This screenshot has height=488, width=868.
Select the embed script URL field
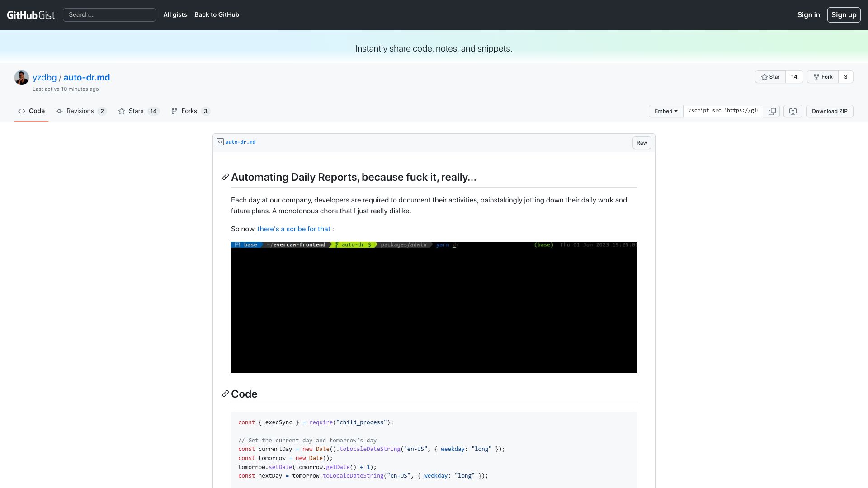coord(723,111)
